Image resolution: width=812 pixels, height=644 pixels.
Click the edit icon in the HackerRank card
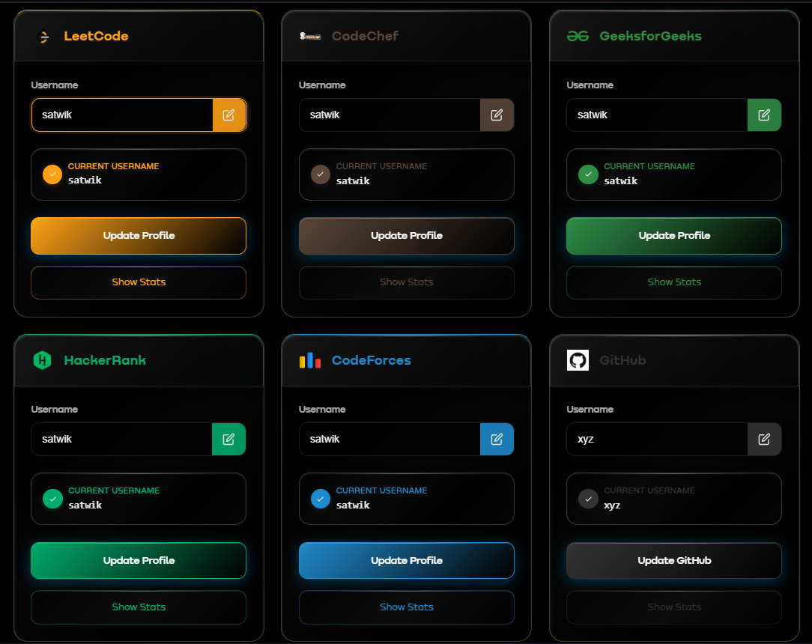click(229, 440)
